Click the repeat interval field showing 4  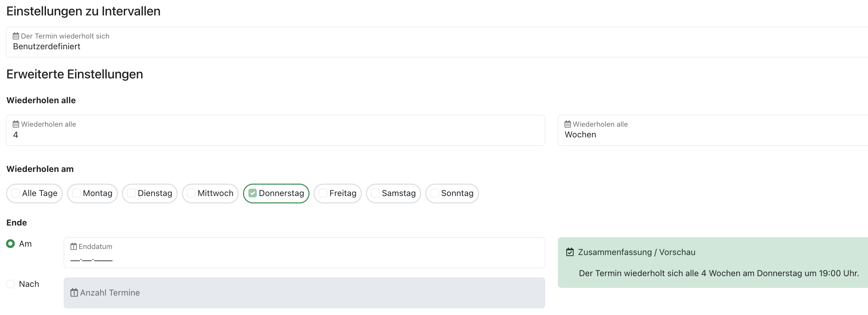(x=275, y=131)
